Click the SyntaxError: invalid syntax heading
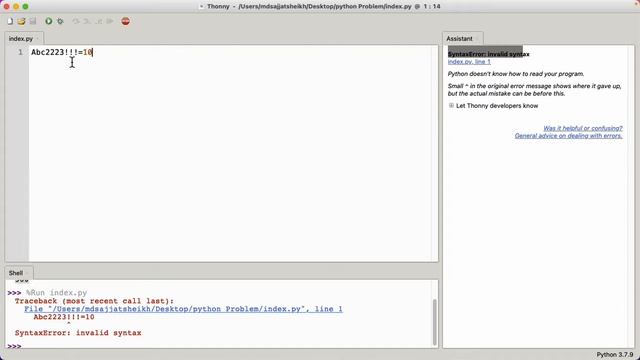 [489, 54]
